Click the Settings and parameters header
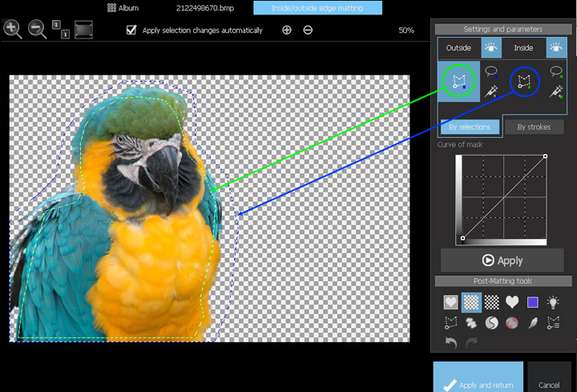The height and width of the screenshot is (392, 577). [503, 29]
